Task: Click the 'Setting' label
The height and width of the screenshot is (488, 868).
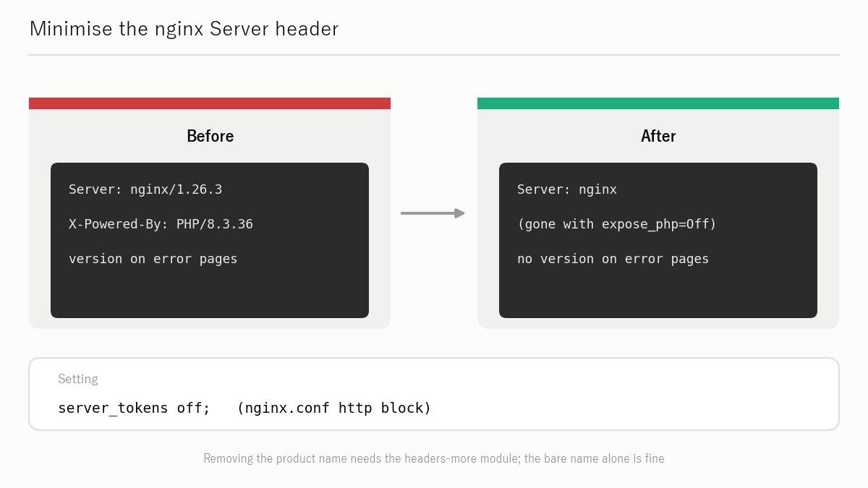Action: click(78, 379)
